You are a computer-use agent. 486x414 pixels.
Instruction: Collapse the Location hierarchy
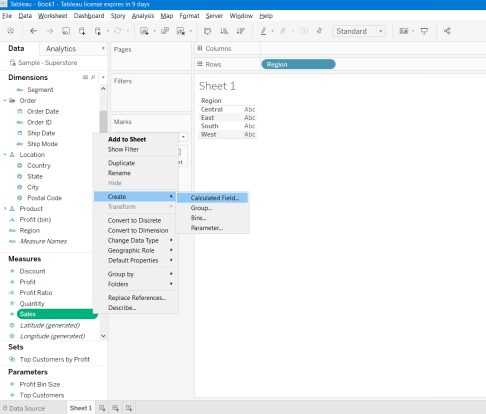coord(5,155)
